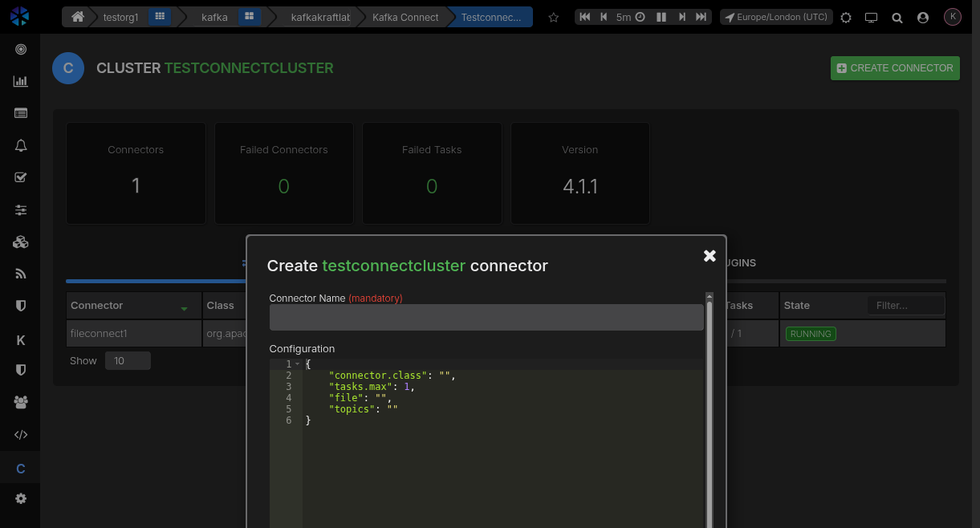The height and width of the screenshot is (528, 980).
Task: Open the RSS feed icon in sidebar
Action: coord(21,274)
